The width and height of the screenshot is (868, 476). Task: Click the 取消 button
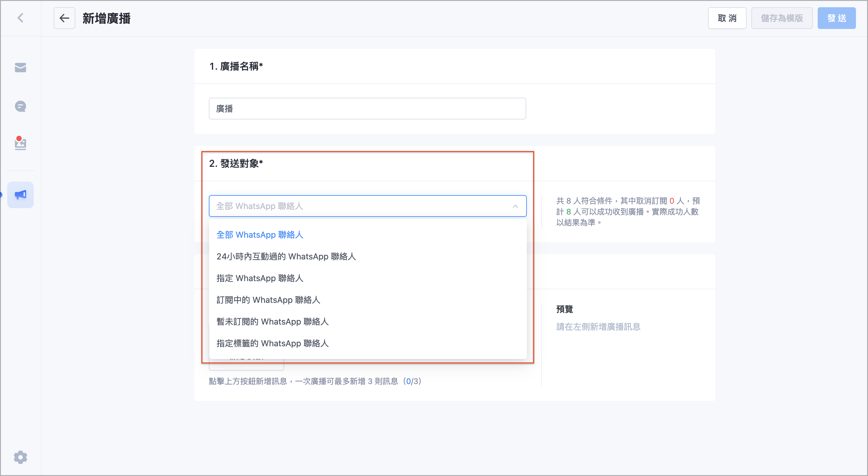(x=727, y=18)
